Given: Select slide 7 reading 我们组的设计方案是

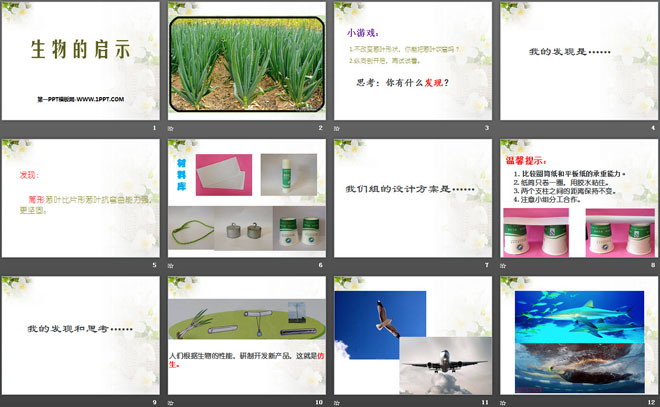Looking at the screenshot, I should pos(413,198).
